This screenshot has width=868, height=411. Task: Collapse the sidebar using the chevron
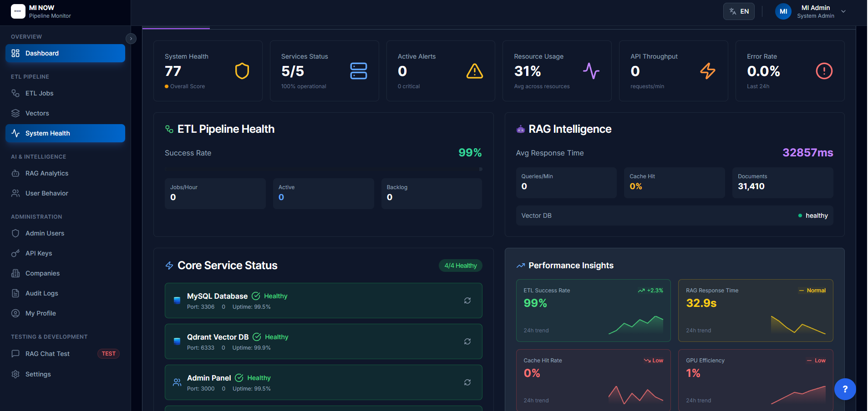pyautogui.click(x=131, y=39)
